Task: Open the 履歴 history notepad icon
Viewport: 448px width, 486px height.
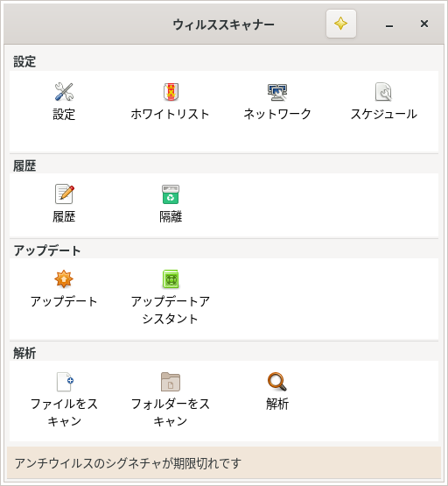Action: click(65, 194)
